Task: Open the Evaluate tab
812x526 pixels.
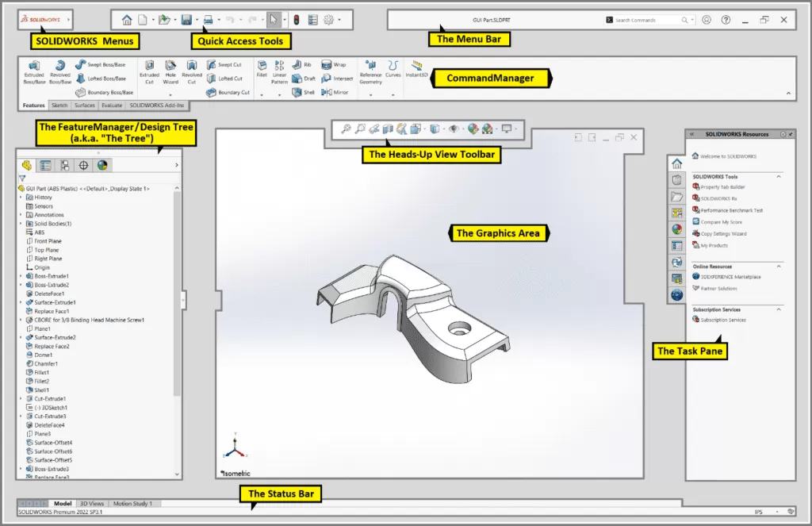Action: [x=112, y=106]
